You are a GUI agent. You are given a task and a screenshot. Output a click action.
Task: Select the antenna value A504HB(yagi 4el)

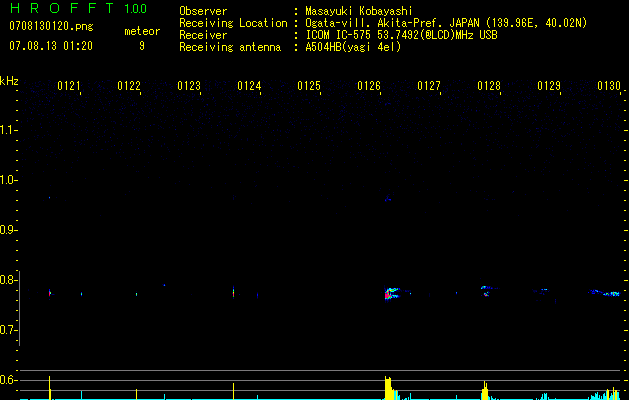click(353, 47)
